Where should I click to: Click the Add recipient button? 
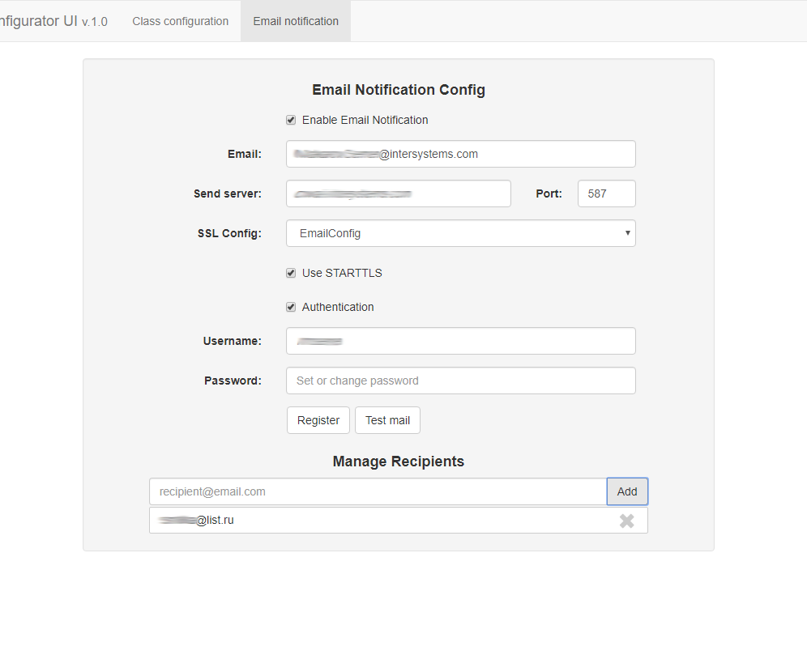point(627,491)
